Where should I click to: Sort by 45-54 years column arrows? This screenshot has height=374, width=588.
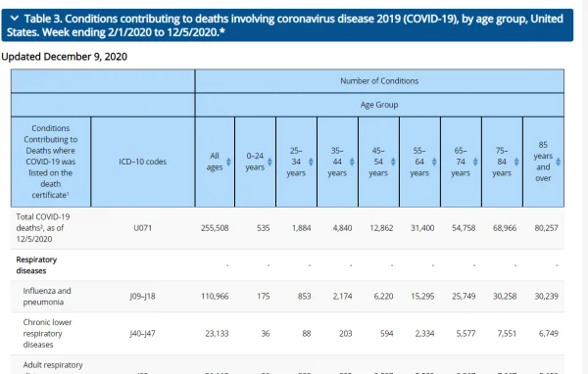(393, 162)
